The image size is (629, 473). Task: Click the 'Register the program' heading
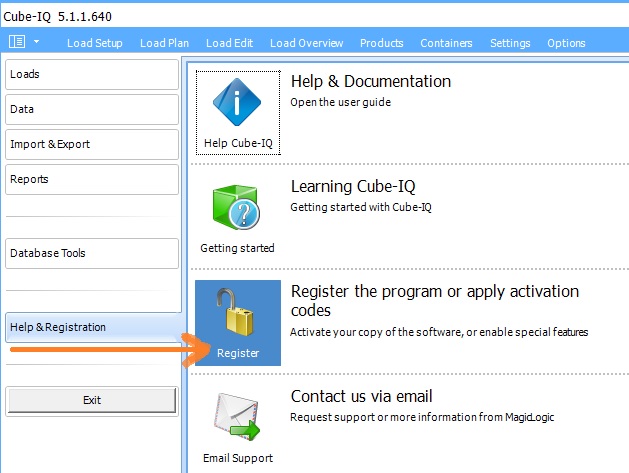(435, 301)
